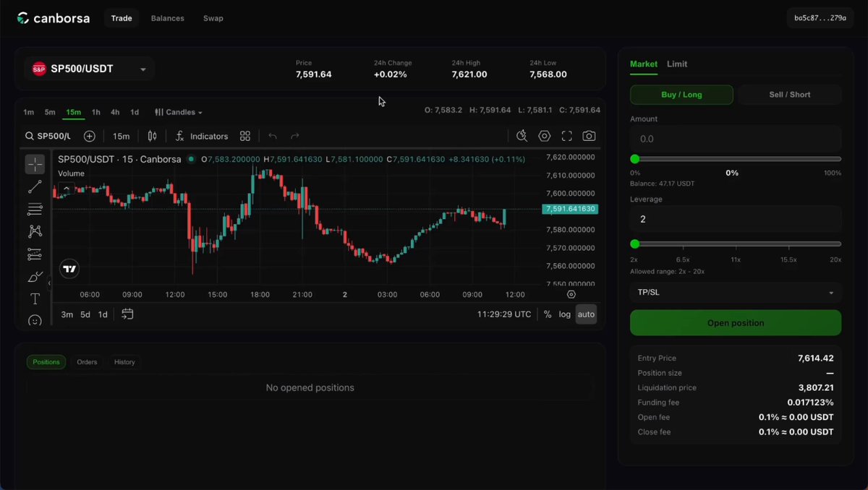The image size is (868, 490).
Task: Select the Buy / Long option
Action: point(681,95)
